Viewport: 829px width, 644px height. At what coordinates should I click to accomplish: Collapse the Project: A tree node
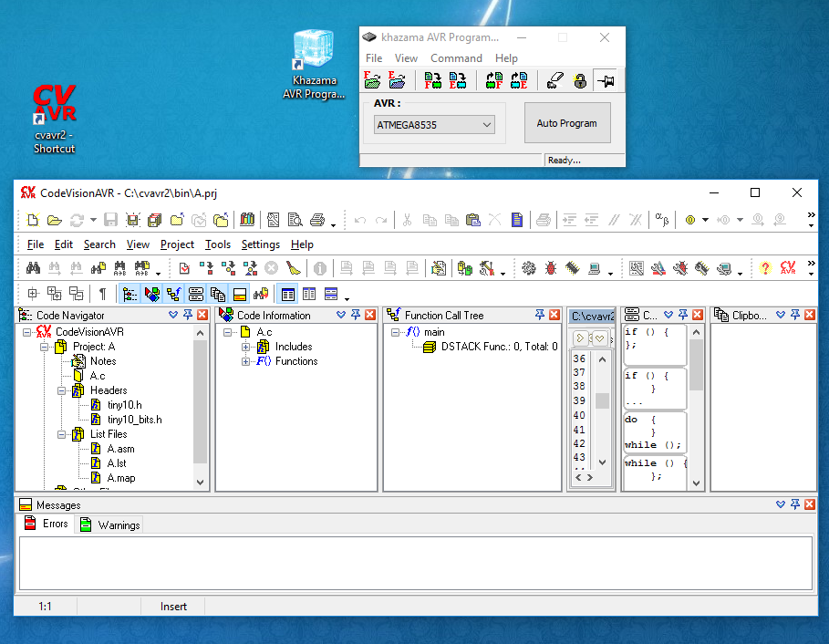[x=45, y=347]
